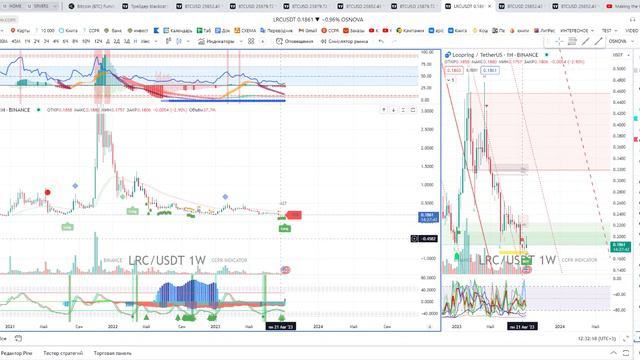Expand the timeframe list dropdown arrow
The image size is (640, 360).
pos(156,41)
